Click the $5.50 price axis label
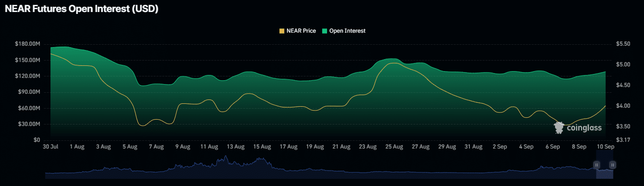Image resolution: width=644 pixels, height=186 pixels. 623,44
